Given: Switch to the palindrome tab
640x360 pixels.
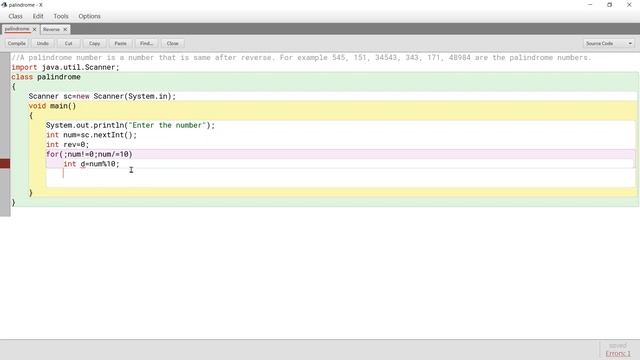Looking at the screenshot, I should 17,29.
